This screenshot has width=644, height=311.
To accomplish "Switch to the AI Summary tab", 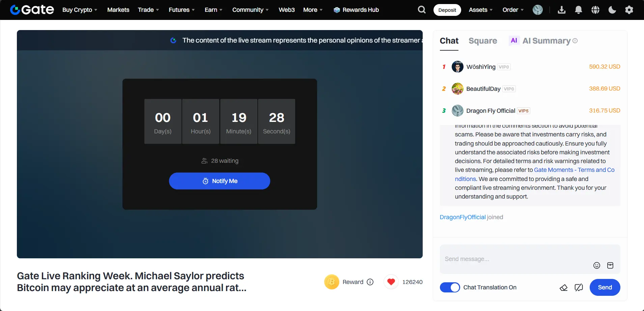I will click(x=543, y=41).
